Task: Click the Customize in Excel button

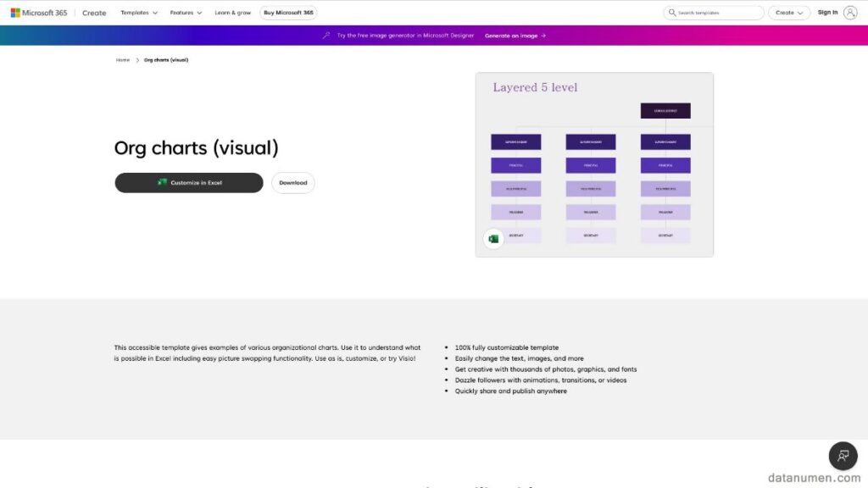Action: (188, 182)
